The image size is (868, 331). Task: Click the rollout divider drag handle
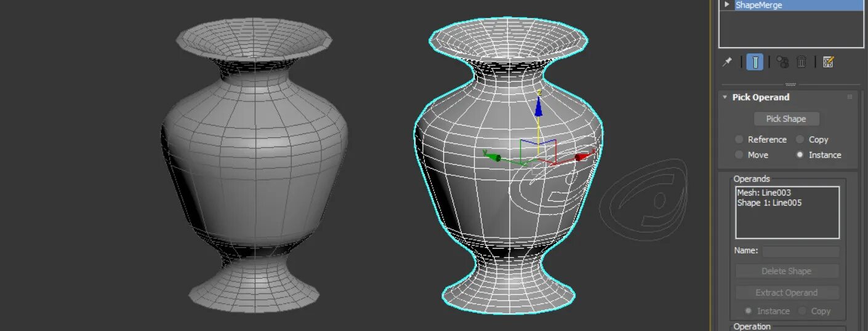point(791,84)
